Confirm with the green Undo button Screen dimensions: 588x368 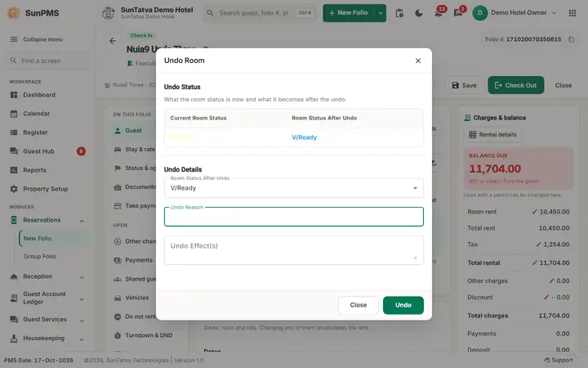(x=403, y=305)
